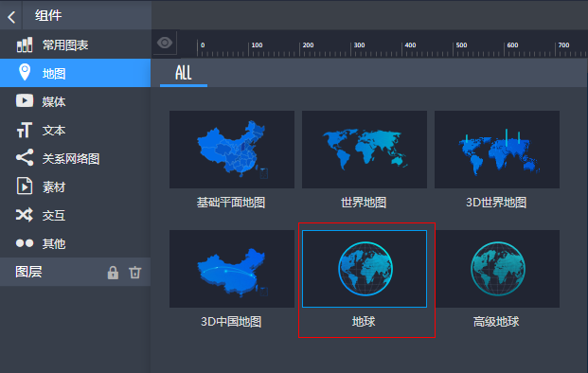Click ruler mark 400
588x373 pixels.
tap(410, 45)
